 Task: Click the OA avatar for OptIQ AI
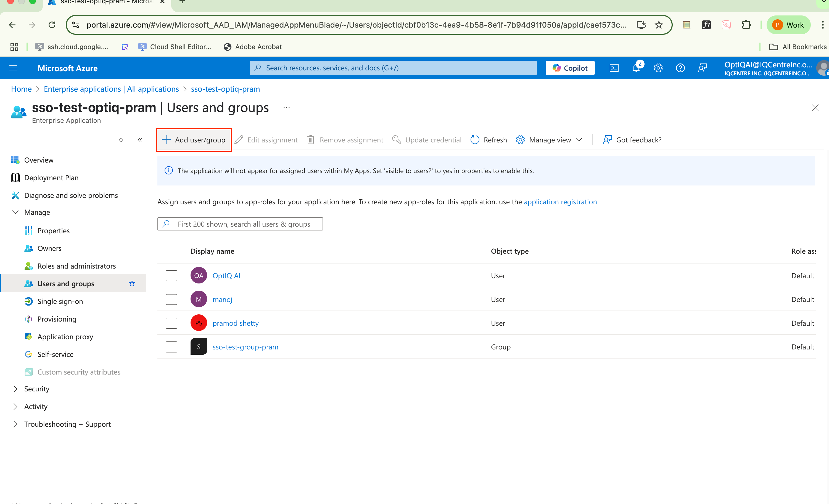tap(199, 276)
